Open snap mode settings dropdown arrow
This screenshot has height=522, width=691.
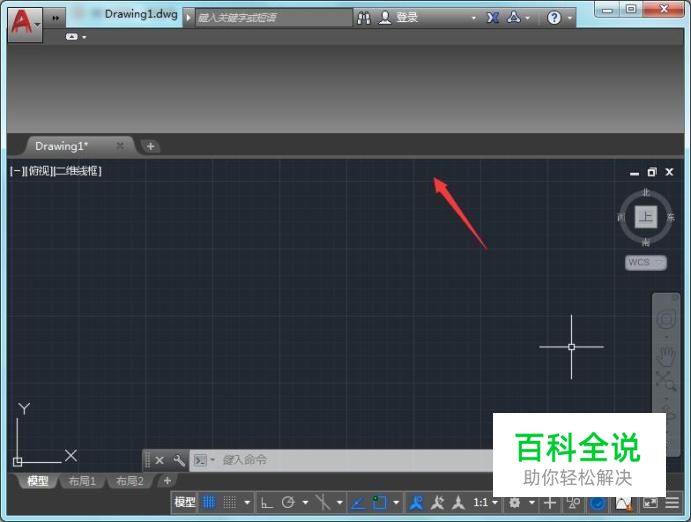click(x=247, y=503)
